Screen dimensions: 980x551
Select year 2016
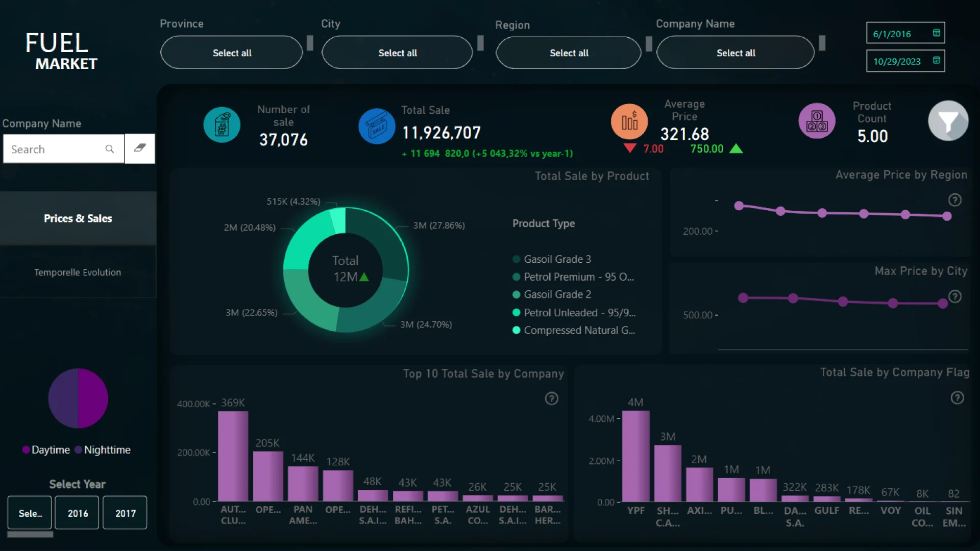click(x=78, y=513)
